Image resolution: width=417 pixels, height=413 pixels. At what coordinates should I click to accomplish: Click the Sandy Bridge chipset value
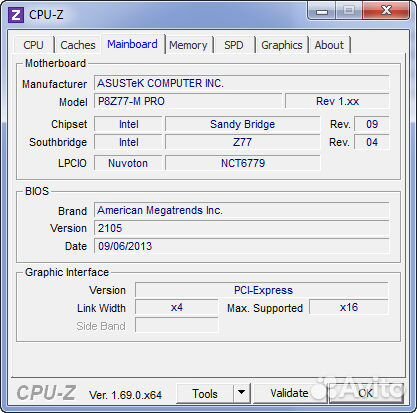242,124
